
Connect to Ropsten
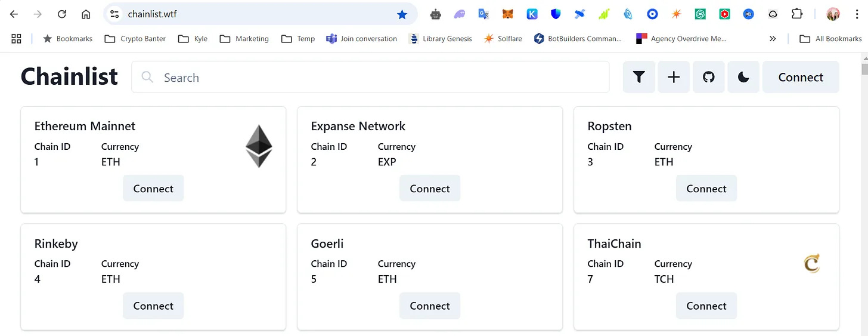pyautogui.click(x=706, y=188)
